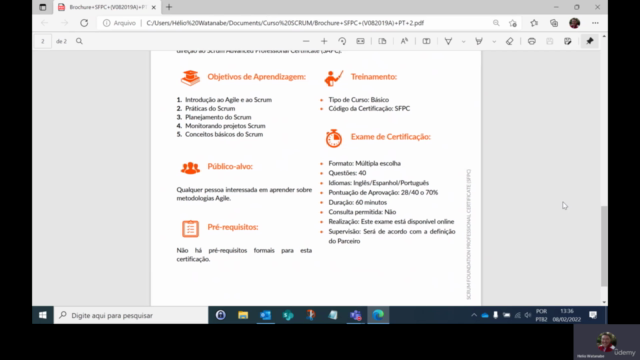Open OneDrive tray icon
Image resolution: width=640 pixels, height=360 pixels.
tap(485, 315)
